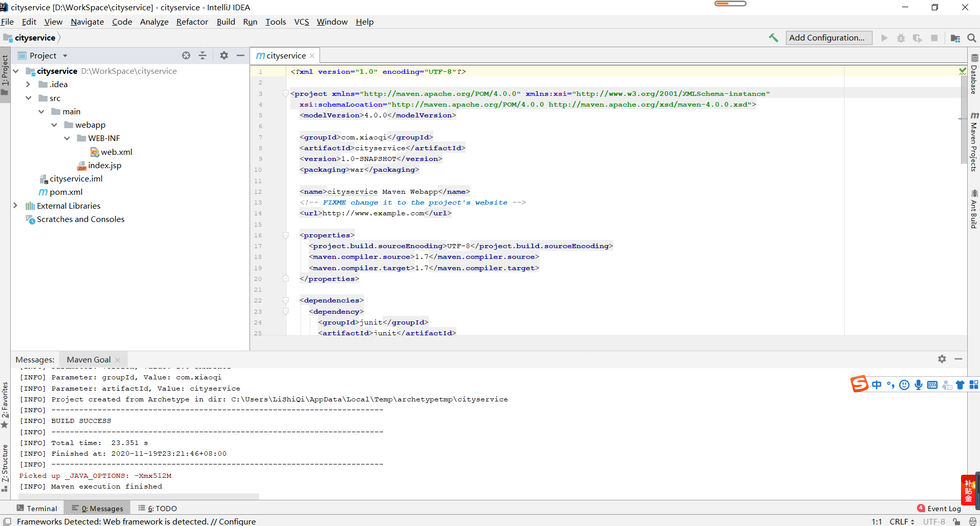Click UTF-8 encoding in status bar
Image resolution: width=980 pixels, height=526 pixels.
934,521
